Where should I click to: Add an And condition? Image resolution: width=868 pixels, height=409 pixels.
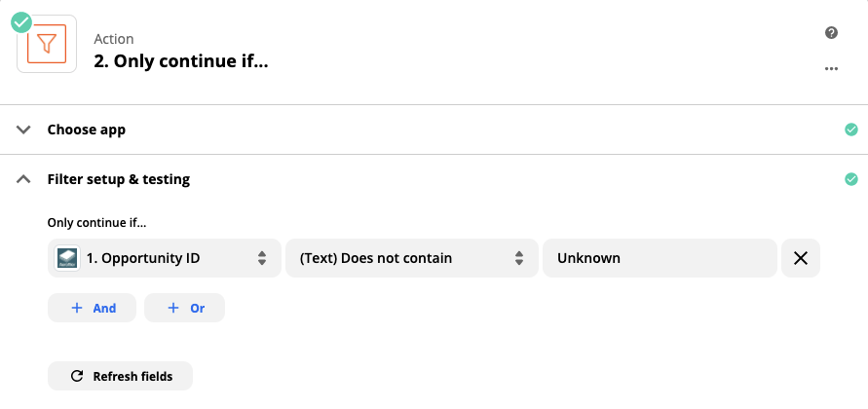92,308
